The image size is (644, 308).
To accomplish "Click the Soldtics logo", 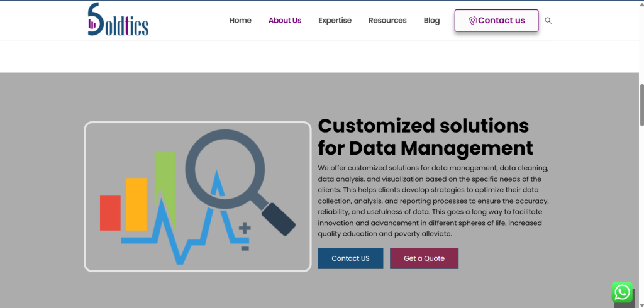I will 118,19.
